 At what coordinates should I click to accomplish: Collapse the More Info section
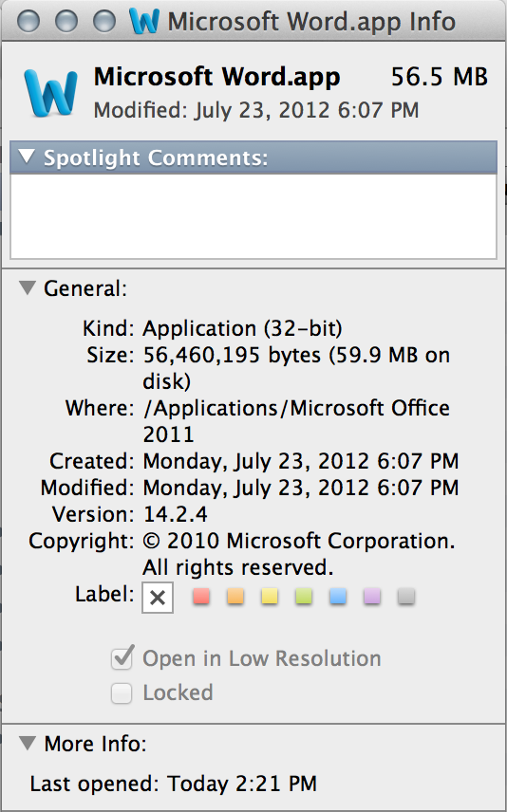click(28, 743)
